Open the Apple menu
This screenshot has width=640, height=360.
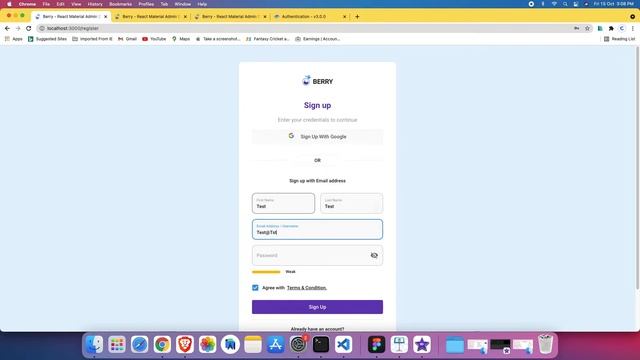click(9, 4)
